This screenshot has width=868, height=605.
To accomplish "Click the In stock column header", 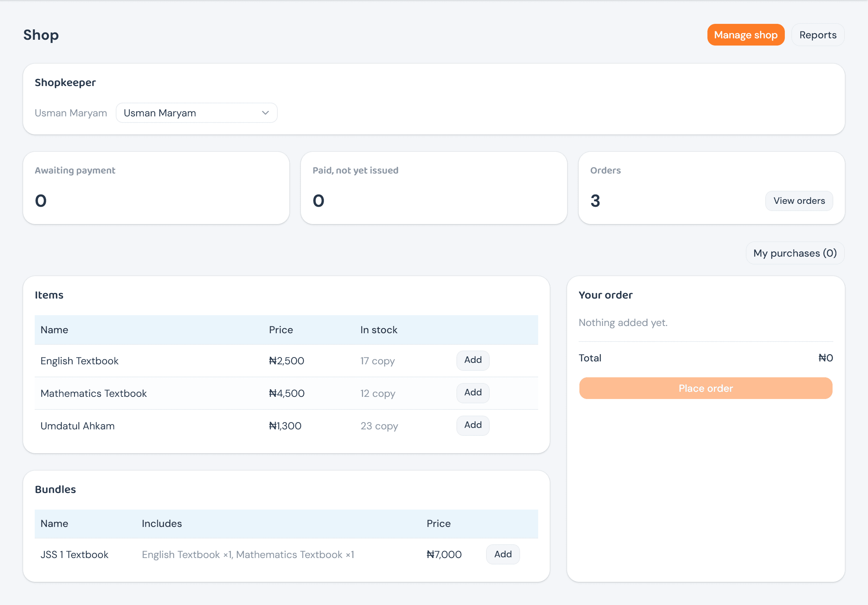I will tap(379, 330).
